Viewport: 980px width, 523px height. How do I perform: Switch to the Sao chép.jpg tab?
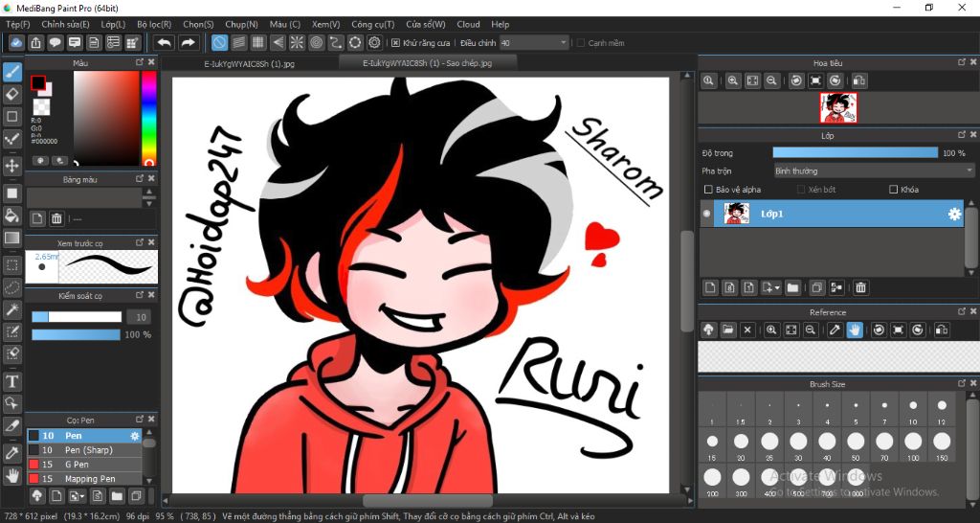(428, 63)
